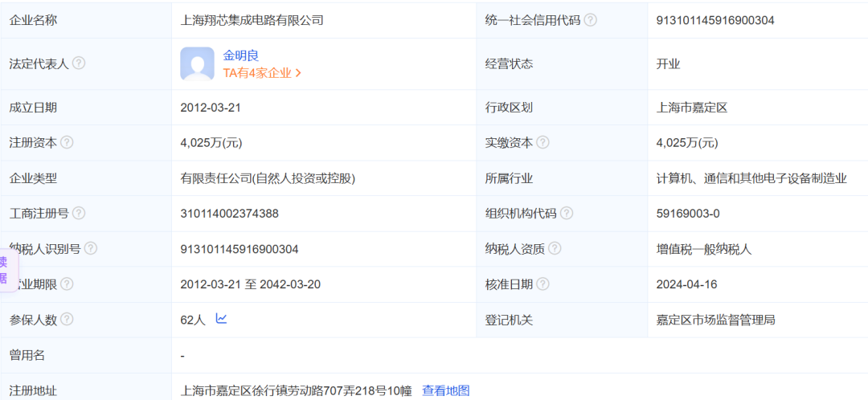Screen dimensions: 868x400
Task: Click the 所属行业 label cell
Action: click(562, 178)
